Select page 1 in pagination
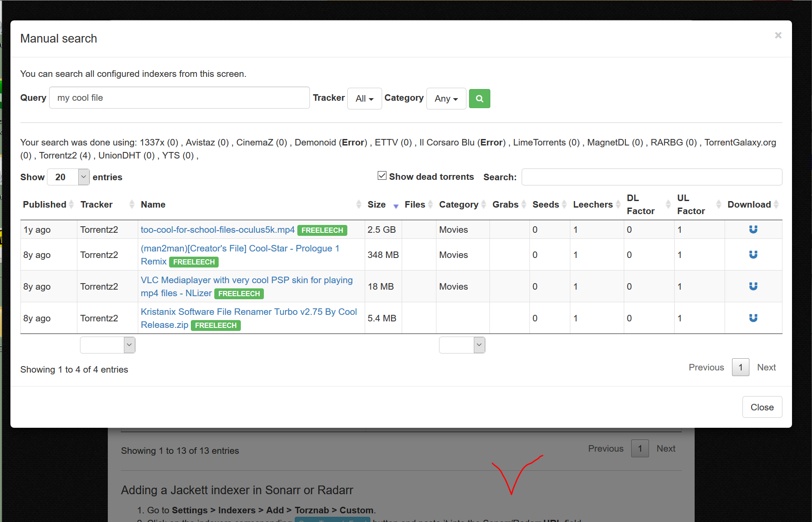The image size is (812, 522). pyautogui.click(x=740, y=367)
